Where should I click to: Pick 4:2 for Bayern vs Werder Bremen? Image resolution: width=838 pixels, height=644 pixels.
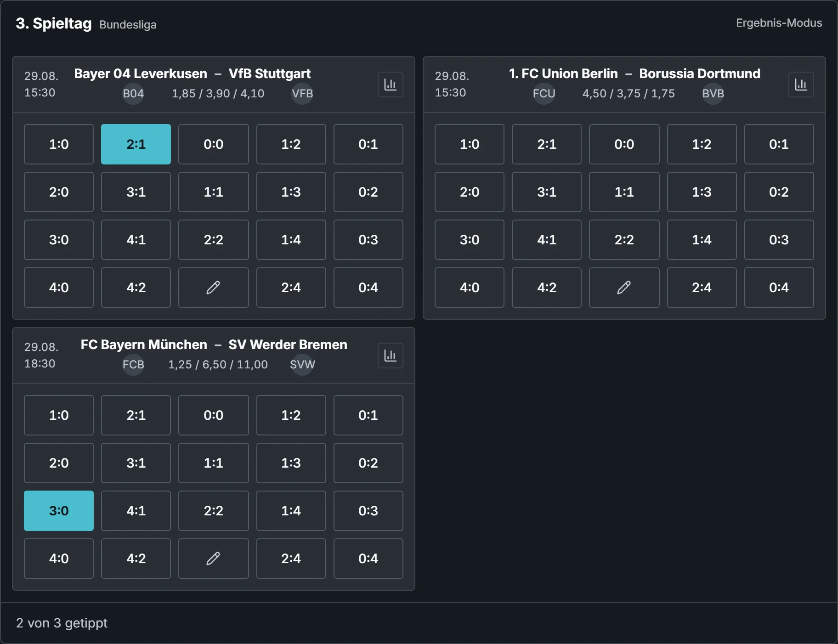click(x=136, y=559)
